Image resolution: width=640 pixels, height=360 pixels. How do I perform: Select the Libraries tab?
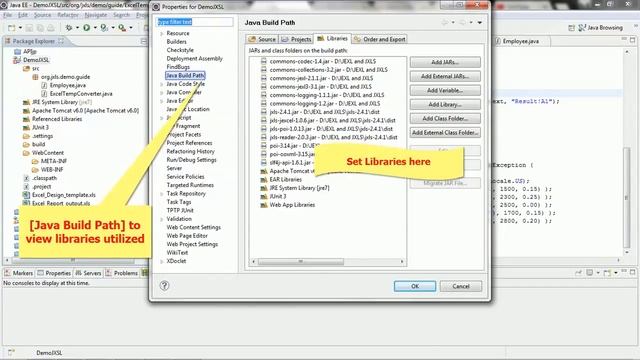(x=332, y=38)
